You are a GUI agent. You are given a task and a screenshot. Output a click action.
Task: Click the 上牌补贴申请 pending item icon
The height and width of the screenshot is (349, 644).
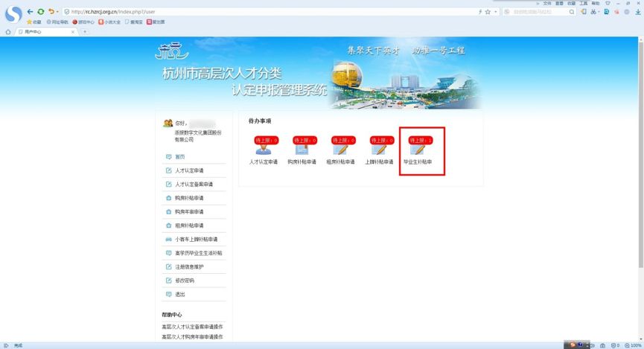point(379,150)
